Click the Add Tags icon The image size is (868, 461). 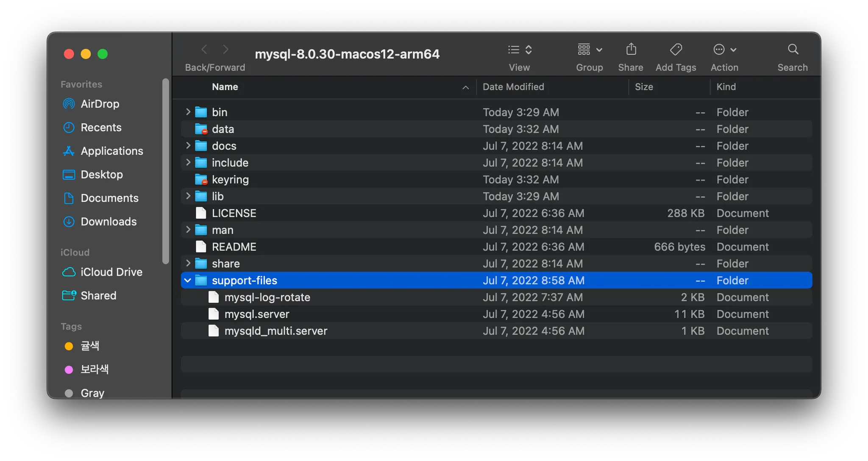point(676,50)
